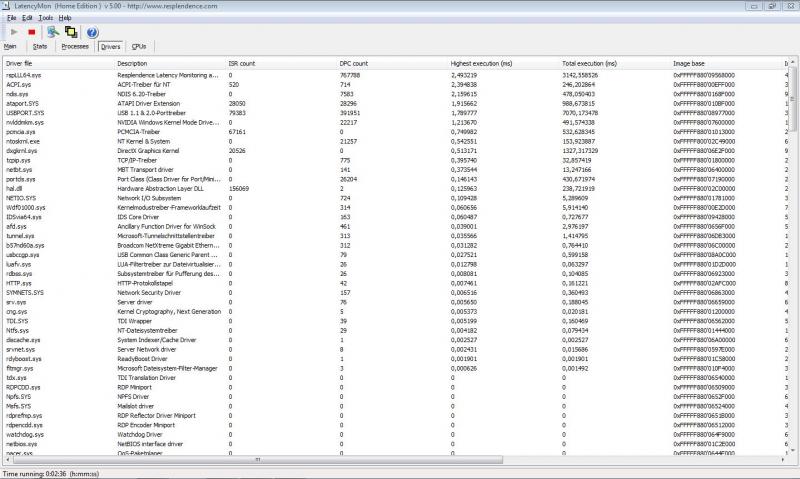Click the monitor options toolbar icon
The width and height of the screenshot is (800, 479).
(52, 32)
